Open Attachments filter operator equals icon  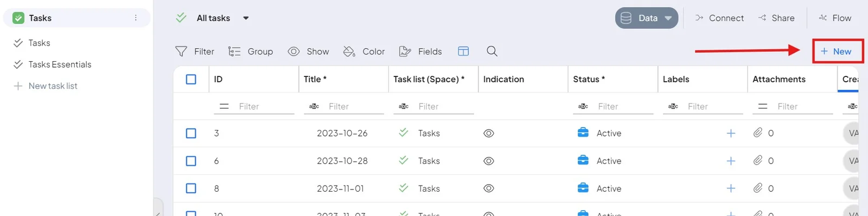[x=763, y=107]
